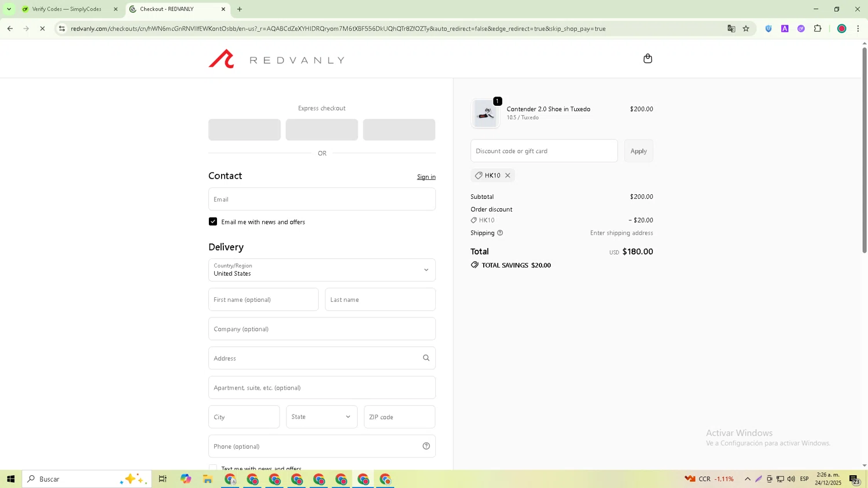Screen dimensions: 868x488
Task: Open the translate page icon
Action: [x=731, y=28]
